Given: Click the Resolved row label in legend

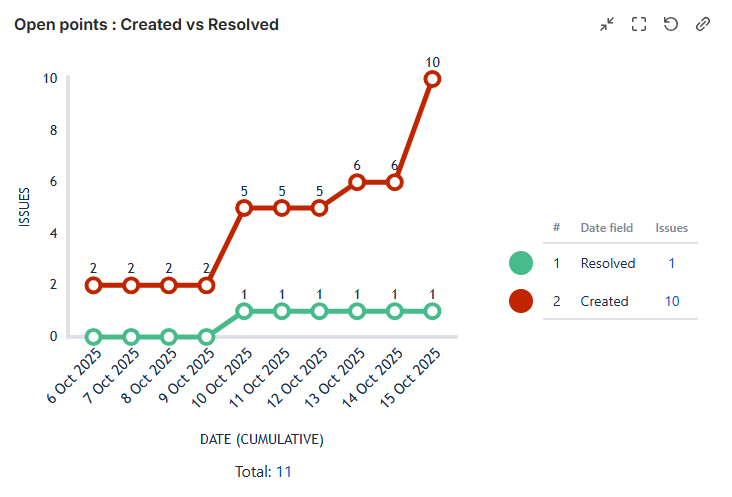Looking at the screenshot, I should (608, 263).
